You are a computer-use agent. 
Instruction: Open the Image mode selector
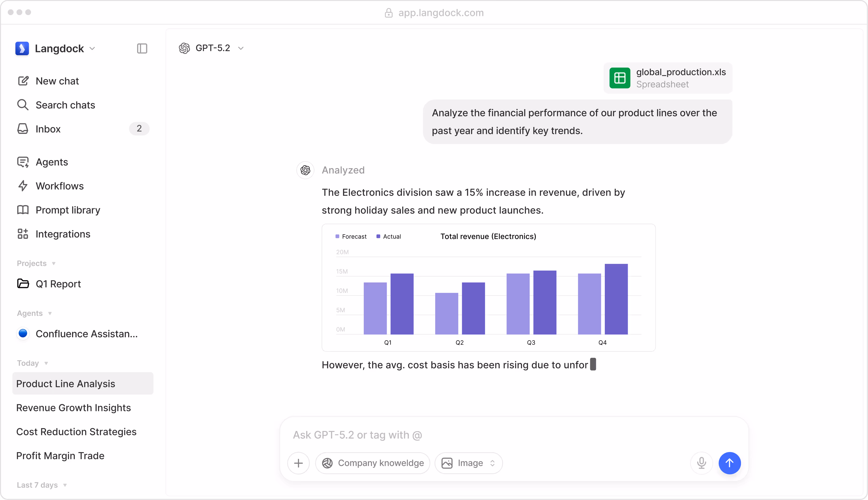click(x=468, y=463)
